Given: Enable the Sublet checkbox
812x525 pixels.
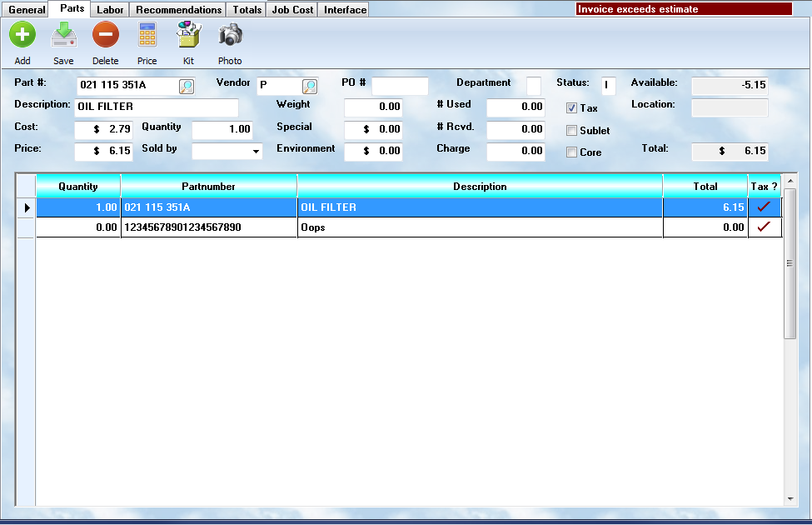Looking at the screenshot, I should (571, 131).
